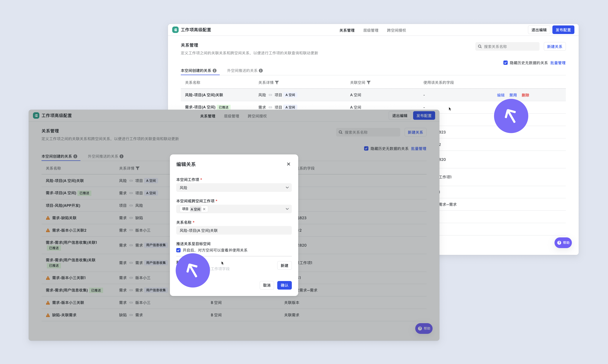Click link icon in 项目-风险(APP开发) row
The image size is (608, 364).
131,206
